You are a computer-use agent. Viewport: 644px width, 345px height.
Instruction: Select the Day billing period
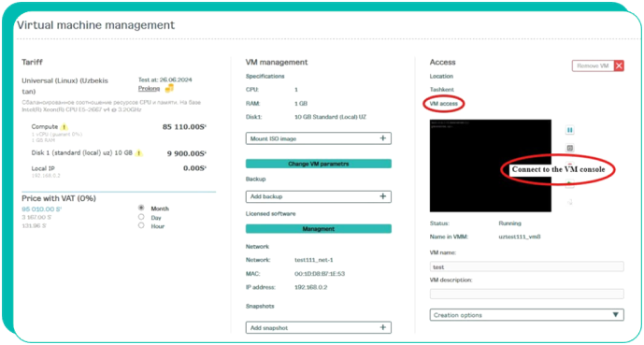[141, 217]
